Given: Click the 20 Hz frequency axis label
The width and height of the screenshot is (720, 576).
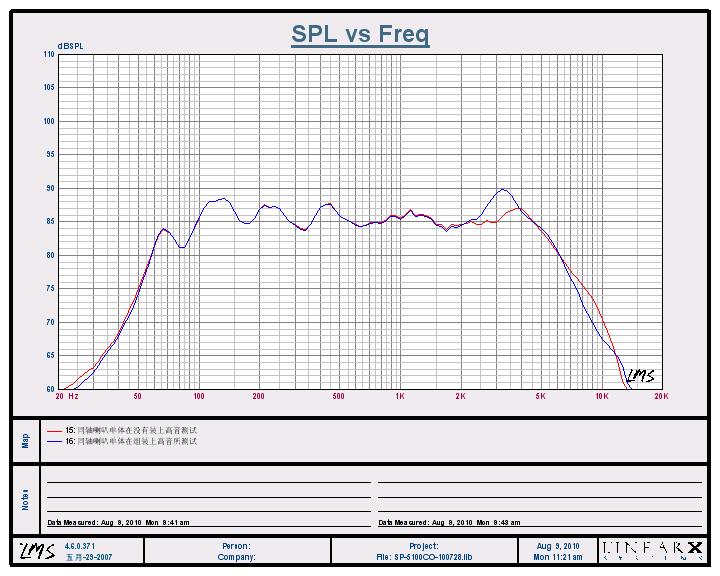Looking at the screenshot, I should pos(67,397).
